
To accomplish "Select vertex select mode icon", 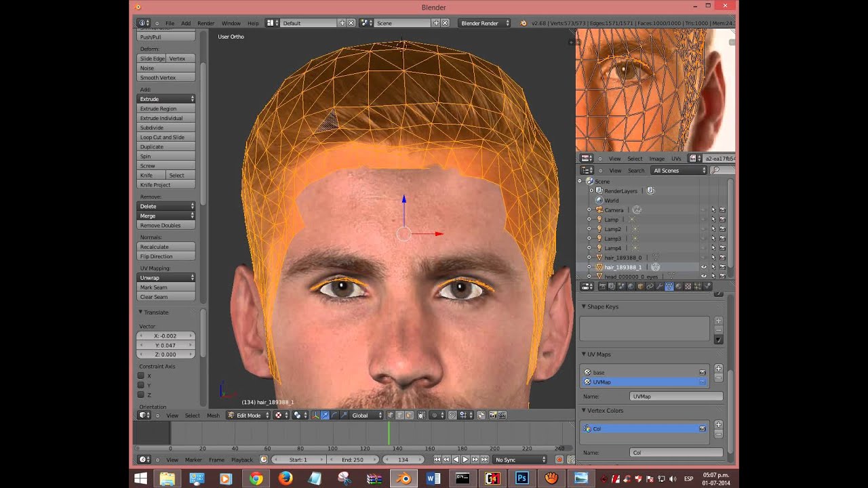I will [x=391, y=415].
